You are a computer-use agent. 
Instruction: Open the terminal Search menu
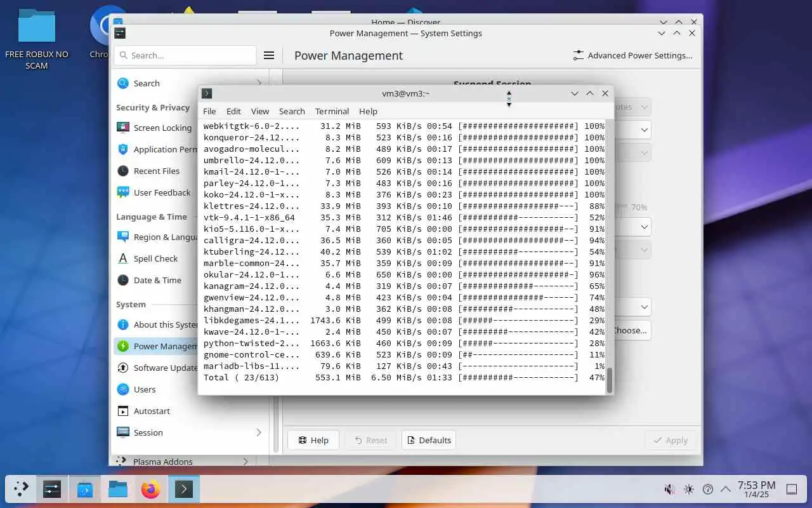(x=292, y=111)
